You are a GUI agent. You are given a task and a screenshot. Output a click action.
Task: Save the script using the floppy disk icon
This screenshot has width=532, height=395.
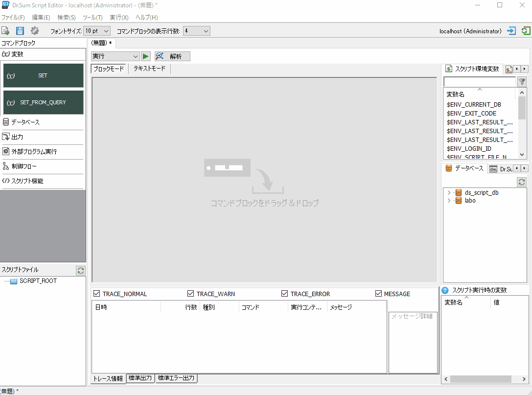coord(20,30)
